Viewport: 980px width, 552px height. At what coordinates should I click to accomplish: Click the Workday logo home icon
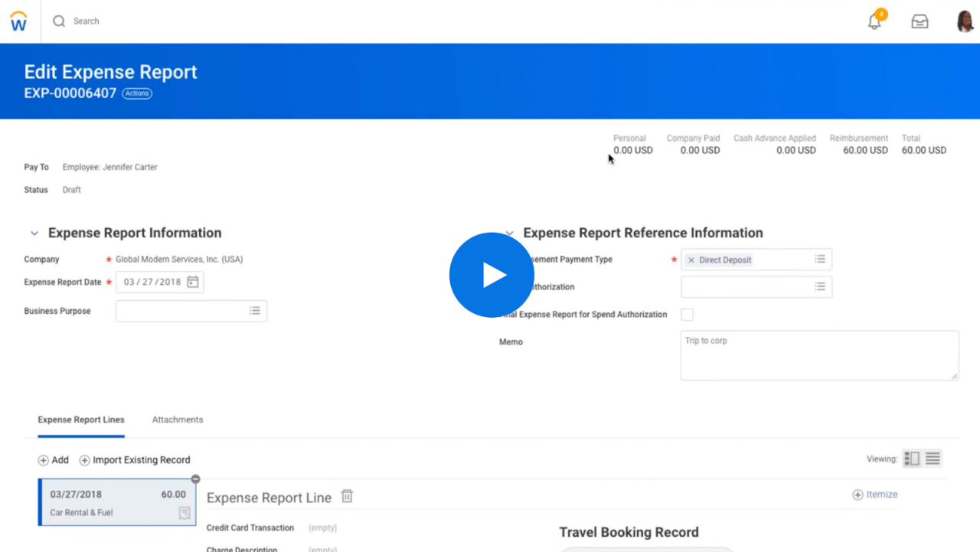point(18,21)
